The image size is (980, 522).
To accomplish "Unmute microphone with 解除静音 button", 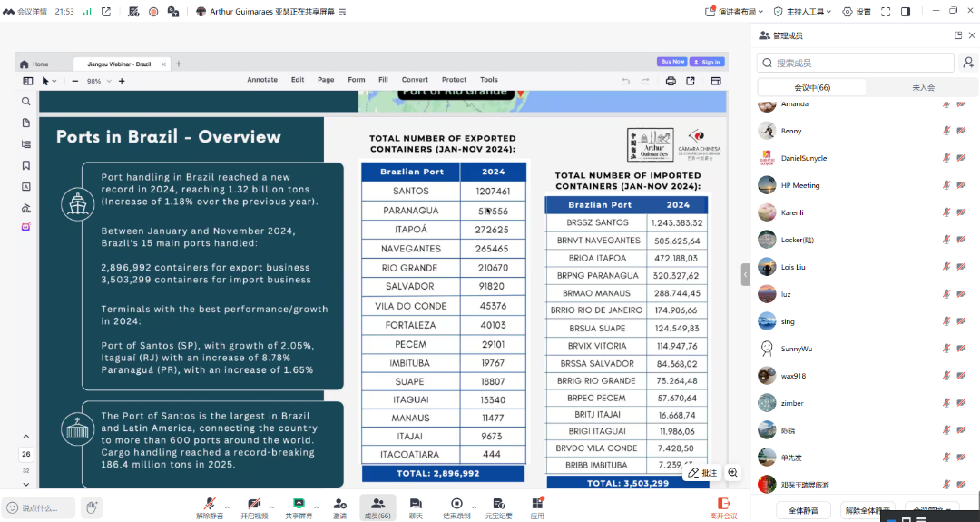I will 210,507.
